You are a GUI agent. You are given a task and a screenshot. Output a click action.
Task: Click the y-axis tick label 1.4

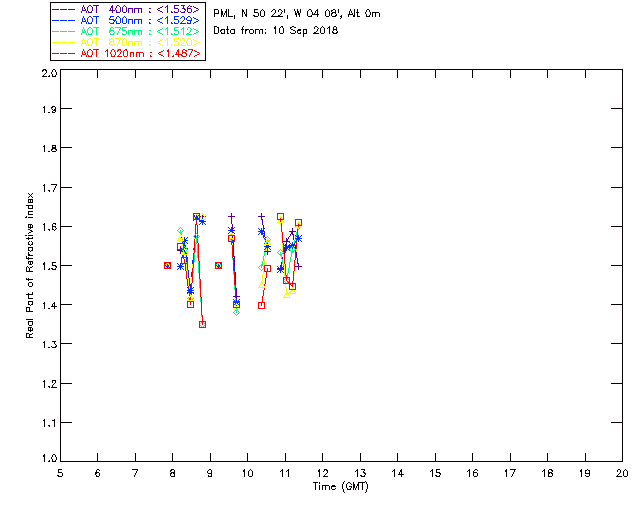pos(49,305)
